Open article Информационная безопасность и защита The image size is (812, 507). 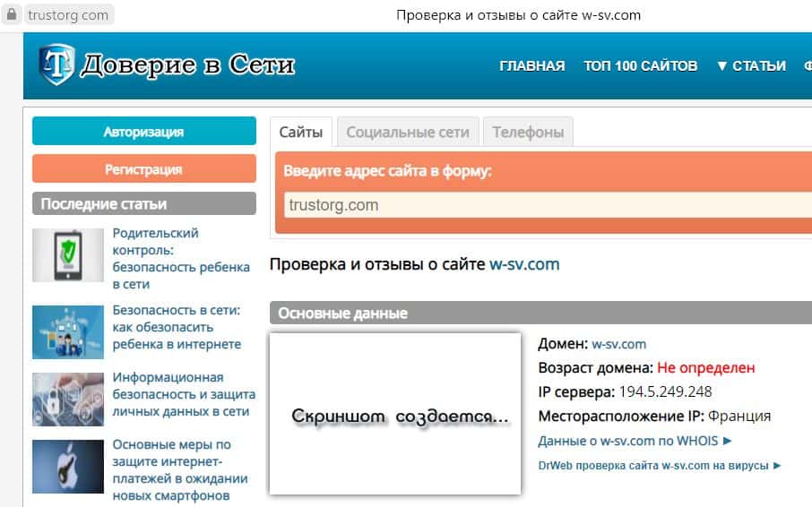tap(184, 394)
